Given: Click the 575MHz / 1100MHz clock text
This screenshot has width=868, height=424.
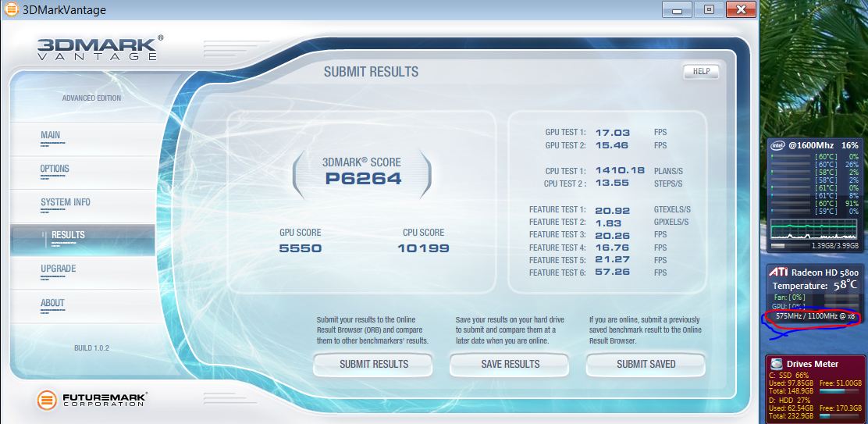Looking at the screenshot, I should (815, 316).
